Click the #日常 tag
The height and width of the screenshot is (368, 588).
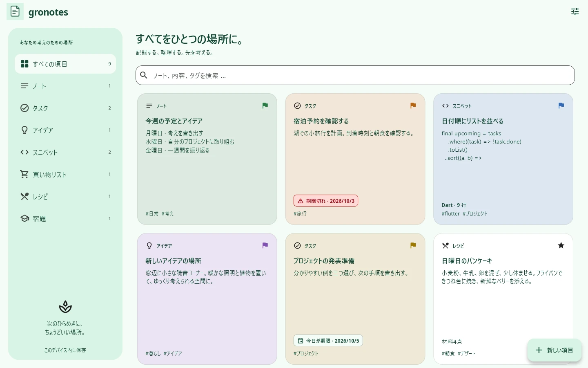[x=152, y=213]
